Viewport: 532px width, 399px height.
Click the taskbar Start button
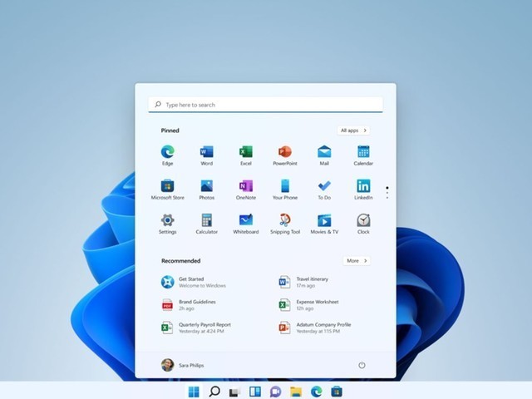(194, 392)
